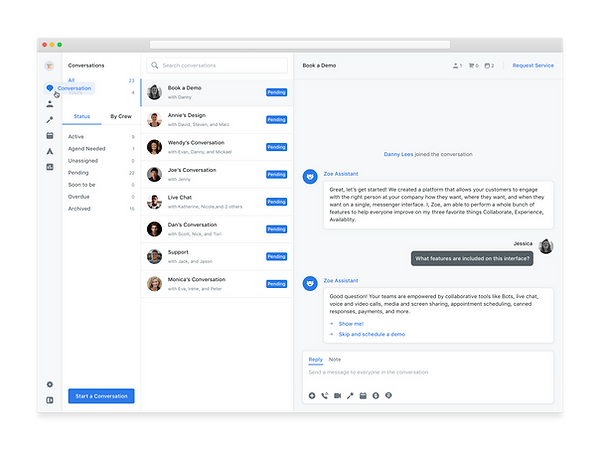Viewport: 600px width, 449px height.
Task: Filter by Archived status
Action: (x=101, y=209)
